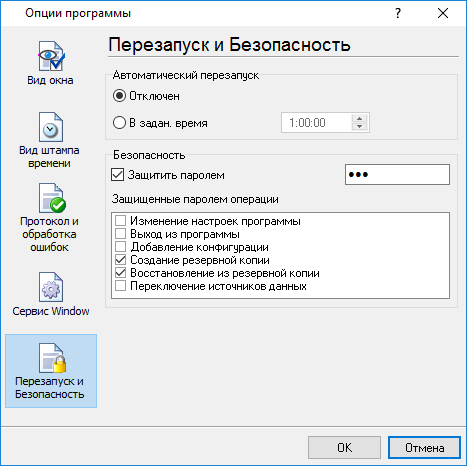The height and width of the screenshot is (466, 467).
Task: Enable Добавление конфигурации checkbox
Action: (x=120, y=247)
